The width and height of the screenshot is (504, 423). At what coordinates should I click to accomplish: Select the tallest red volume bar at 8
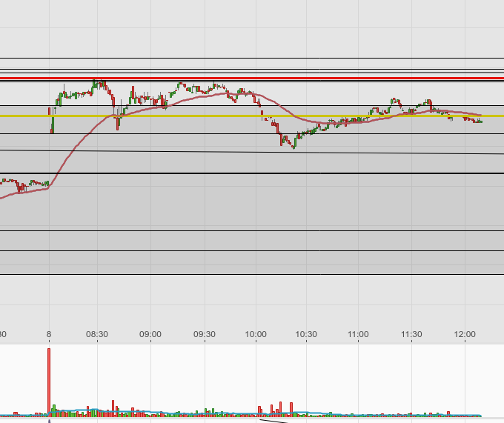pos(49,382)
